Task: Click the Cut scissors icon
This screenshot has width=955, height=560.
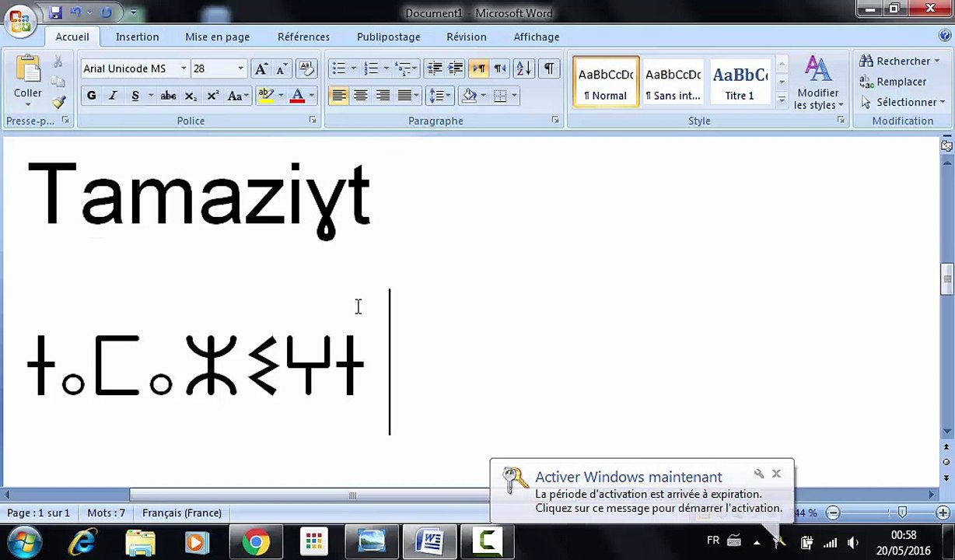Action: click(58, 62)
